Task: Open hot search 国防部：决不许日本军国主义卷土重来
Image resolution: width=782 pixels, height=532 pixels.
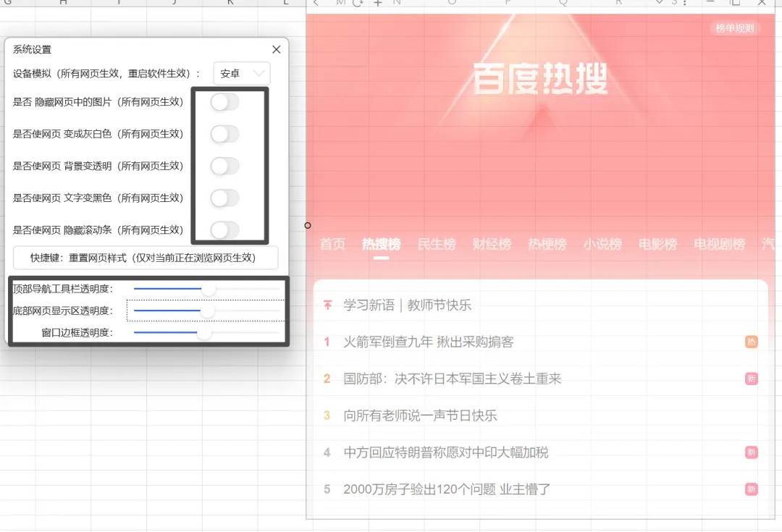Action: [453, 379]
